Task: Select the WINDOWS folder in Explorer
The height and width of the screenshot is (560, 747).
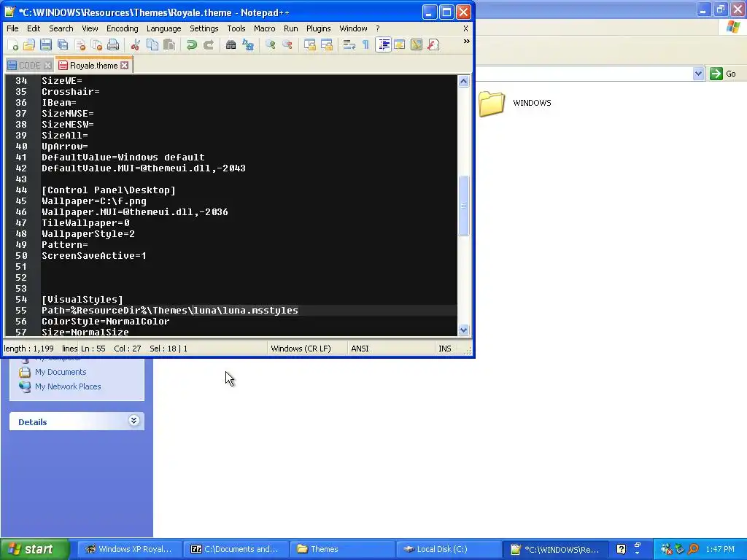Action: click(515, 104)
